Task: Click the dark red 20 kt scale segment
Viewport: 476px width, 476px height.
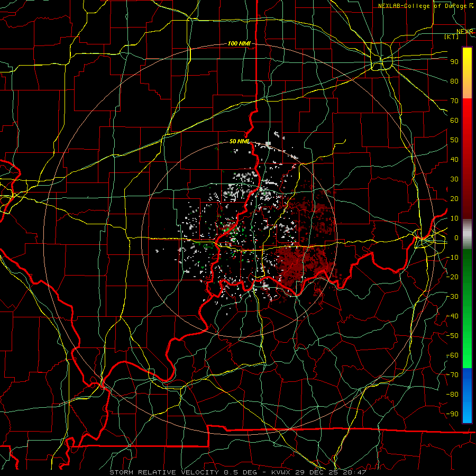Action: 467,198
